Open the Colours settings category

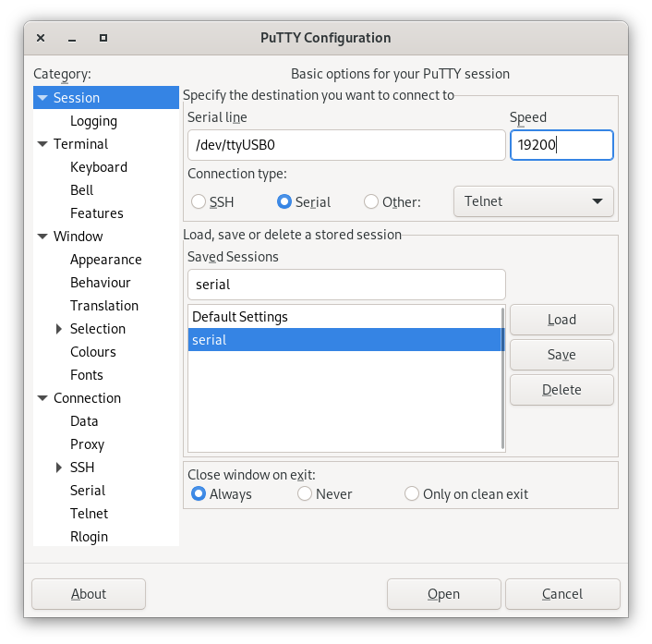tap(92, 352)
